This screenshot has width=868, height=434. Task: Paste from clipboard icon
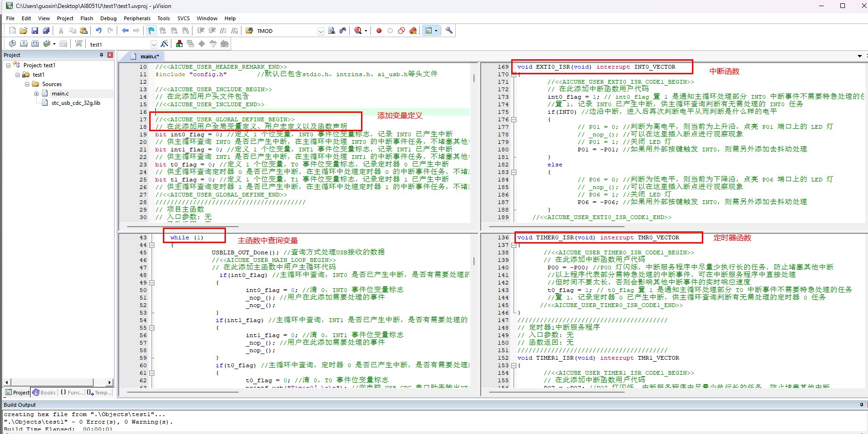click(x=84, y=31)
